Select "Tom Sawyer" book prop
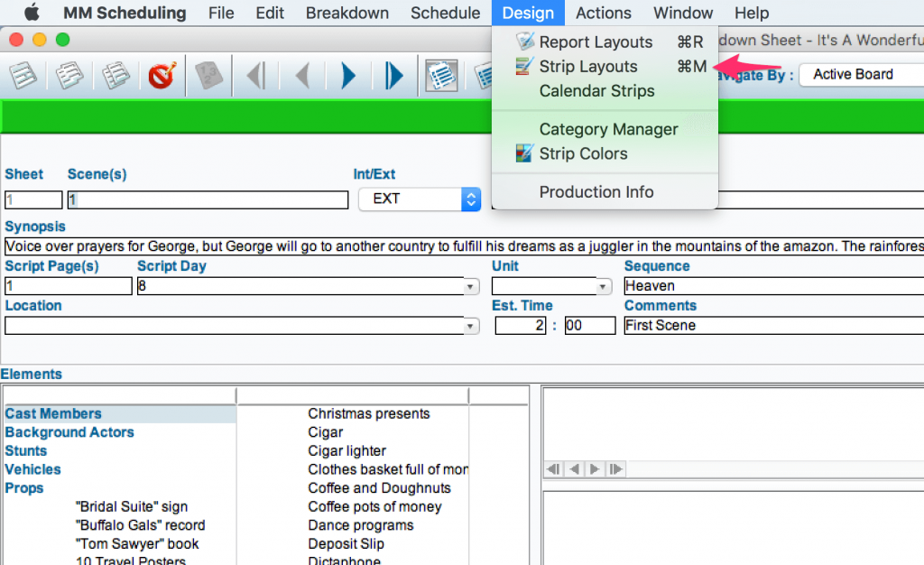 click(137, 544)
